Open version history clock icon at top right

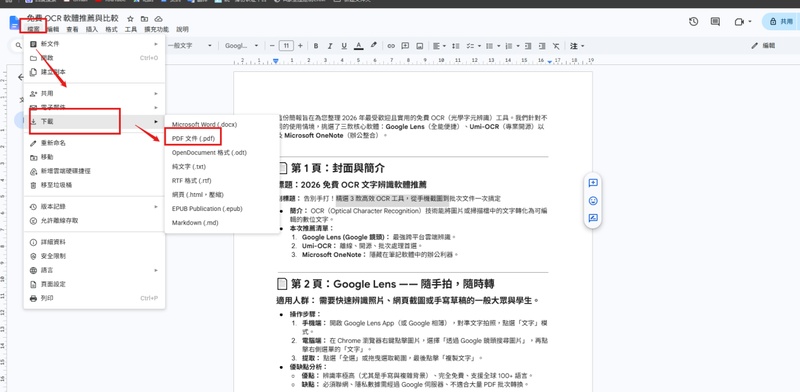tap(693, 21)
